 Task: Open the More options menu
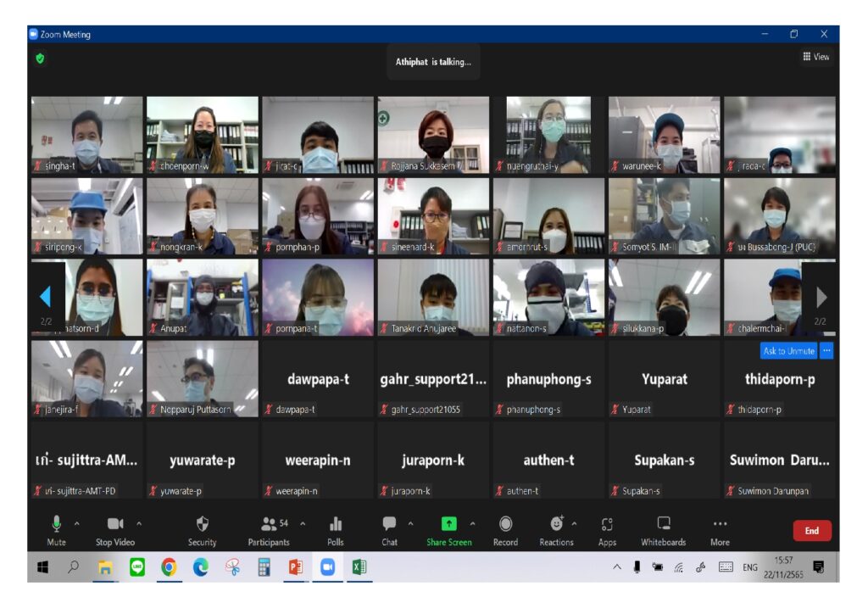click(720, 524)
